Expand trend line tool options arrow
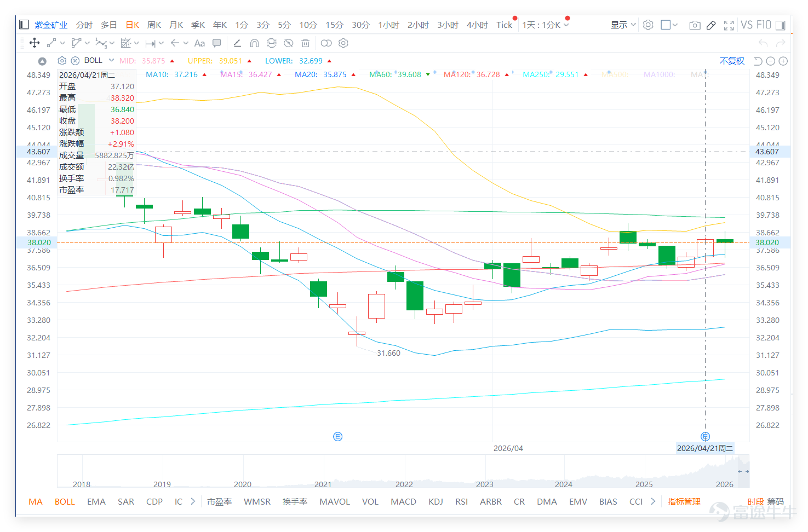The height and width of the screenshot is (532, 808). pos(62,43)
